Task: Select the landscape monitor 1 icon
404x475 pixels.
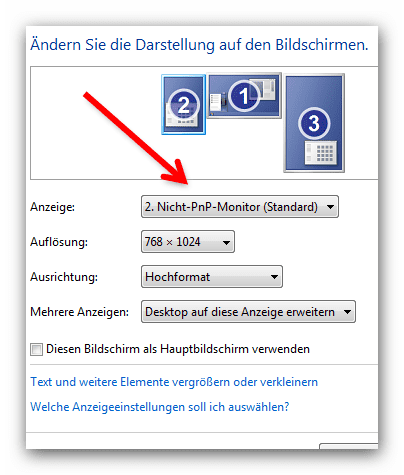Action: [x=244, y=96]
